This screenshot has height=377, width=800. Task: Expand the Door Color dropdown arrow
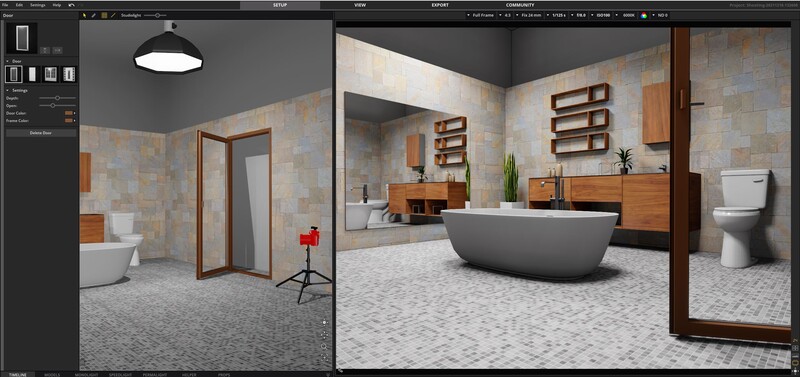(x=74, y=113)
